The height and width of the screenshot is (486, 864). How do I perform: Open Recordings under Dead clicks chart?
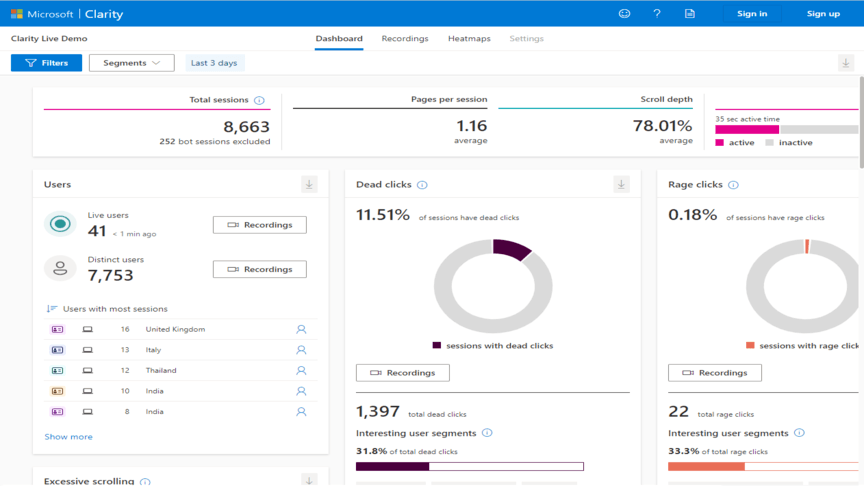click(x=403, y=373)
